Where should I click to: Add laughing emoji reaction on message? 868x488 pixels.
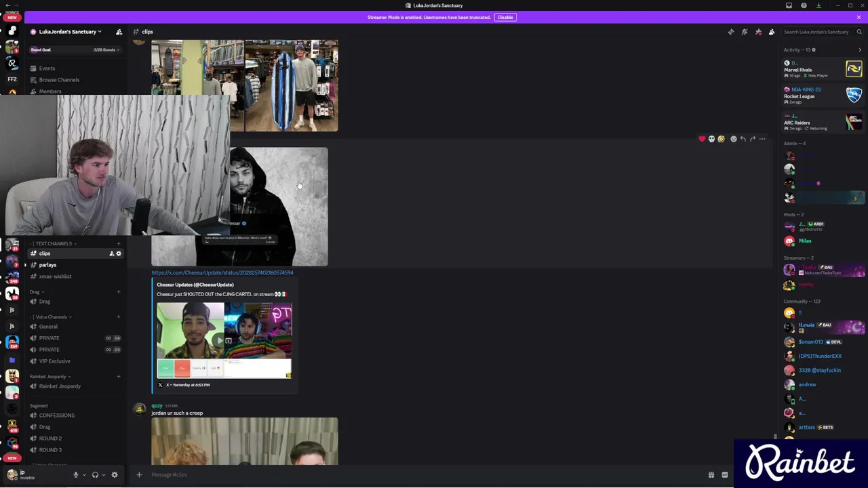pyautogui.click(x=721, y=139)
